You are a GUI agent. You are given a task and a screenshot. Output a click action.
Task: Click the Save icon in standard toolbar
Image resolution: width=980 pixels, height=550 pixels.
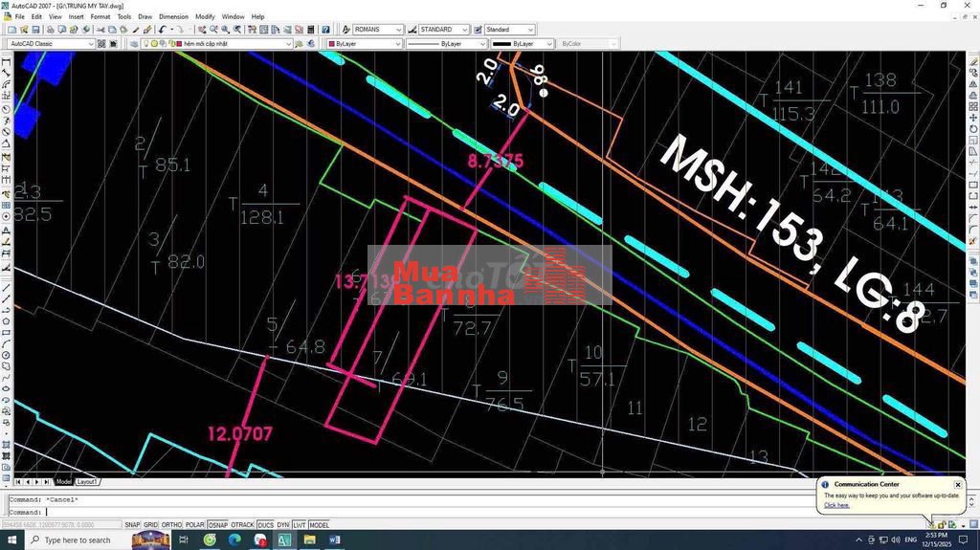(x=35, y=30)
